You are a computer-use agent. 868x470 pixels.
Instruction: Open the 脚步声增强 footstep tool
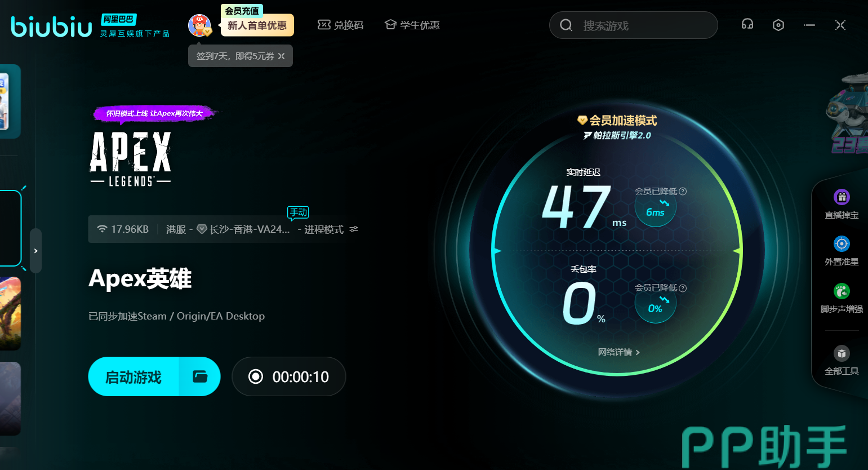842,298
